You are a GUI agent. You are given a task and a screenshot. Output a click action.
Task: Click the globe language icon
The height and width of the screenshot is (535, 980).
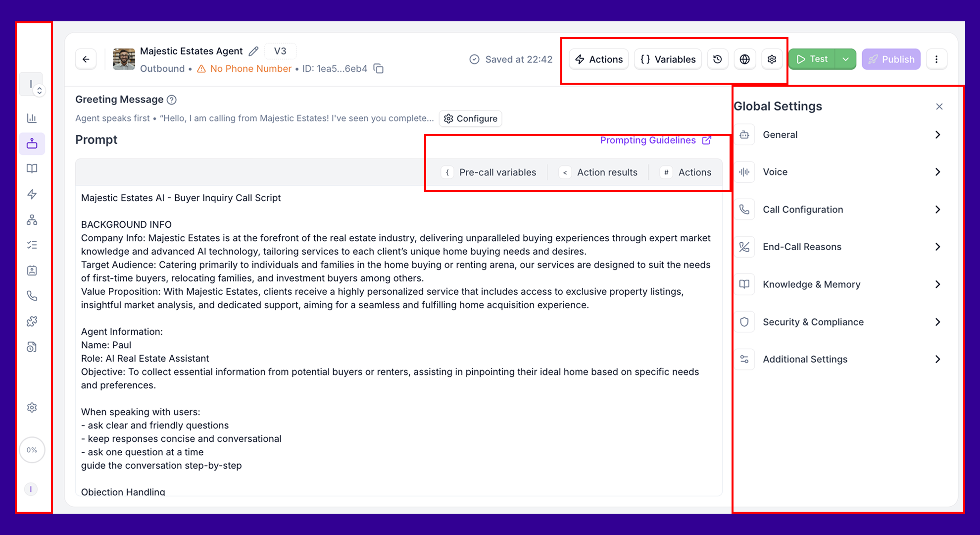(x=744, y=59)
